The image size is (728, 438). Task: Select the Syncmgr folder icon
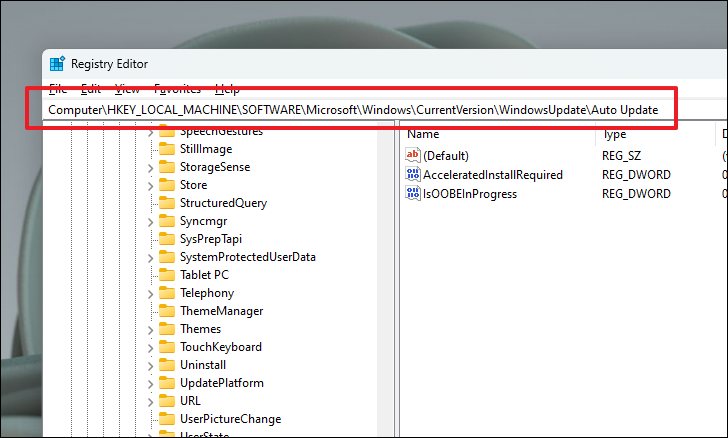(x=167, y=221)
